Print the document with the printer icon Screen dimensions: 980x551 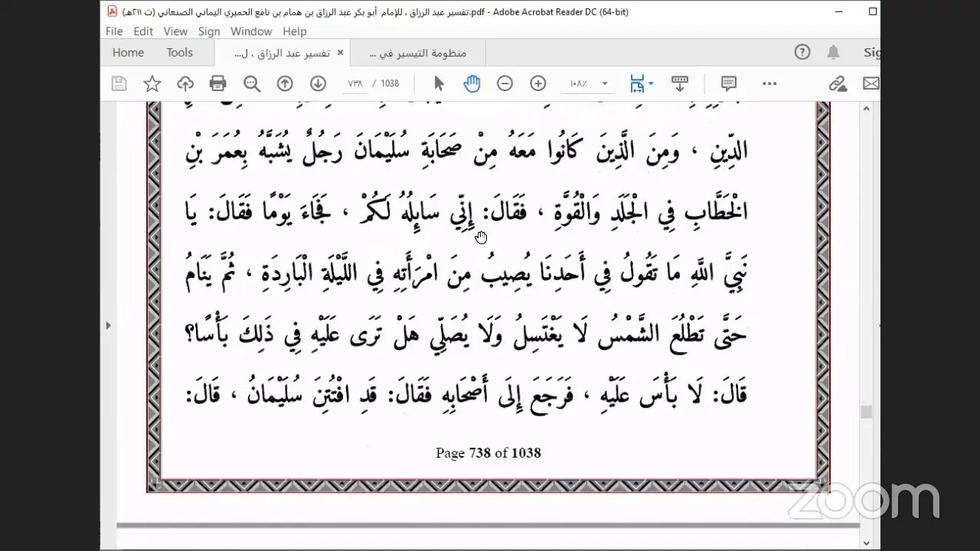click(x=218, y=83)
